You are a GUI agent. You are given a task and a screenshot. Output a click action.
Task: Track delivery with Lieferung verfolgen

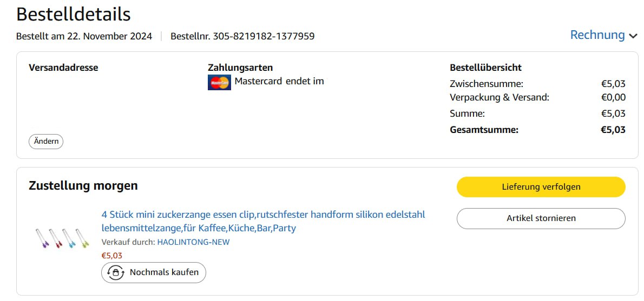tap(541, 187)
